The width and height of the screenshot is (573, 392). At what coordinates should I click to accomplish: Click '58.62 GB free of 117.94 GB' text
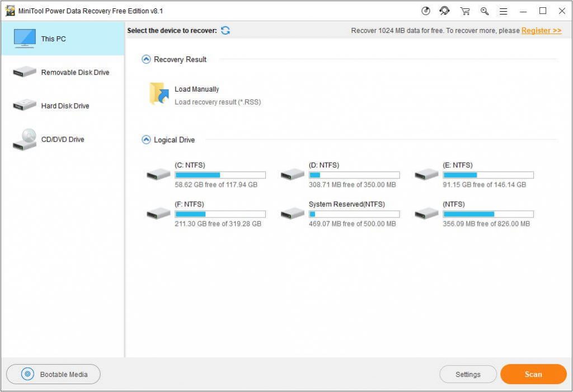[216, 185]
